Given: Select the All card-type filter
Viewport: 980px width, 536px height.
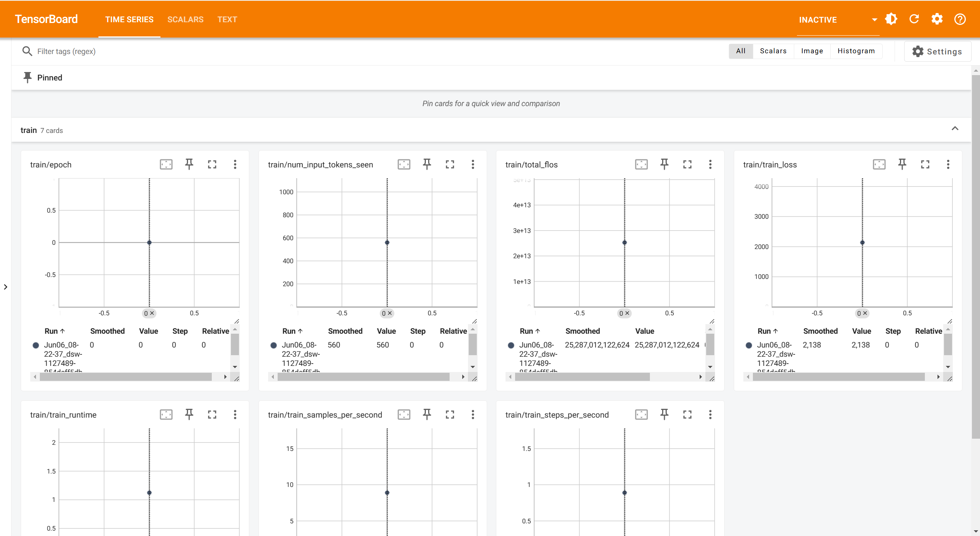Looking at the screenshot, I should coord(741,51).
